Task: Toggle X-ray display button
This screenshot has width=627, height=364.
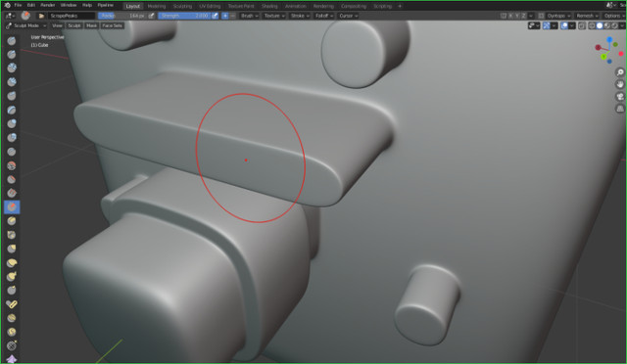Action: 582,25
